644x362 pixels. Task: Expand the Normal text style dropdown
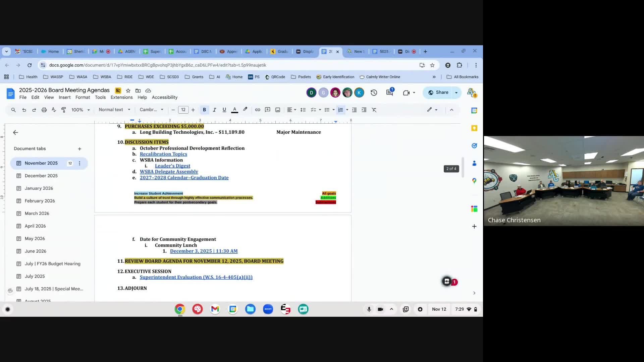[x=114, y=110]
